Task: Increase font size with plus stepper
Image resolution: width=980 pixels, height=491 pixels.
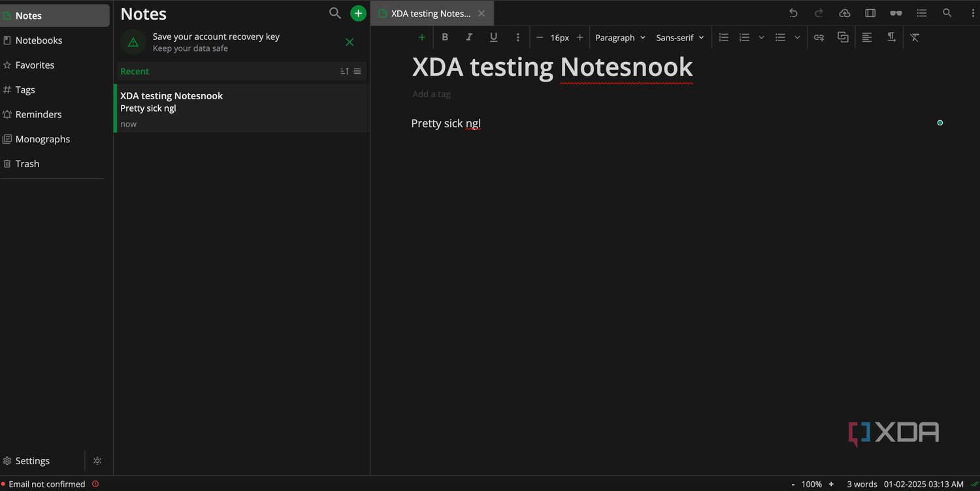Action: pyautogui.click(x=580, y=37)
